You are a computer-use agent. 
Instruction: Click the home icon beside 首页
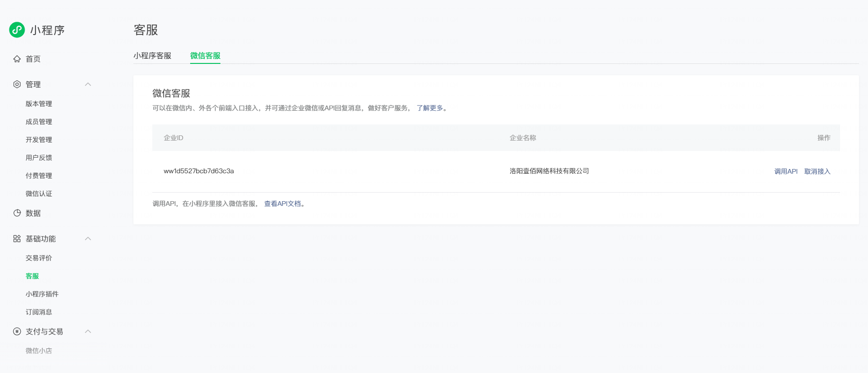(x=17, y=59)
